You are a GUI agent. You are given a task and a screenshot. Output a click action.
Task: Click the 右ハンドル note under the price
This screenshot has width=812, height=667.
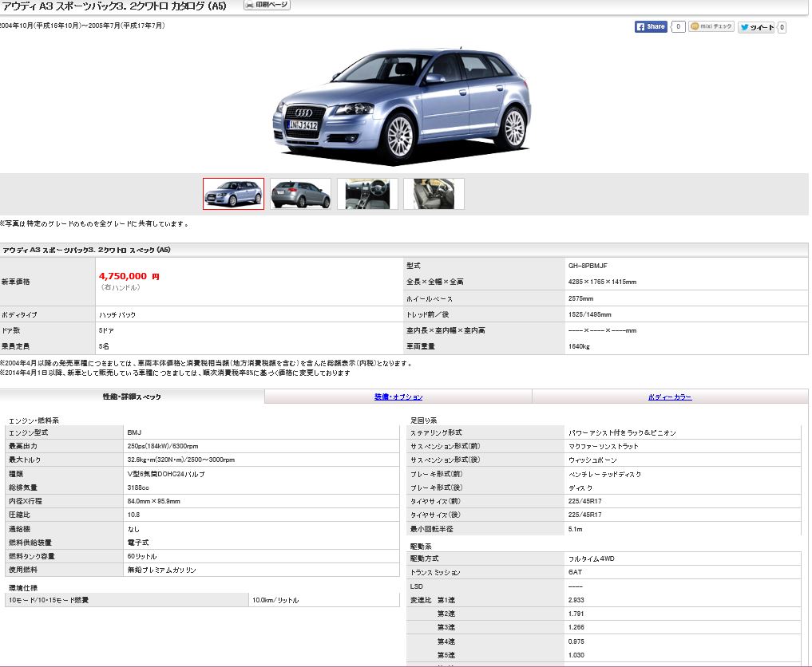click(x=120, y=287)
